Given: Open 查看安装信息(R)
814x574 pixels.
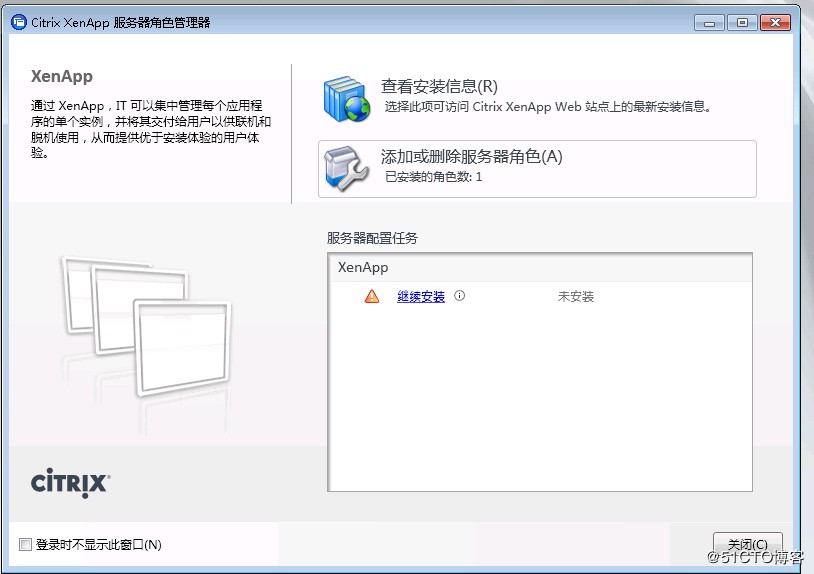Looking at the screenshot, I should tap(439, 86).
